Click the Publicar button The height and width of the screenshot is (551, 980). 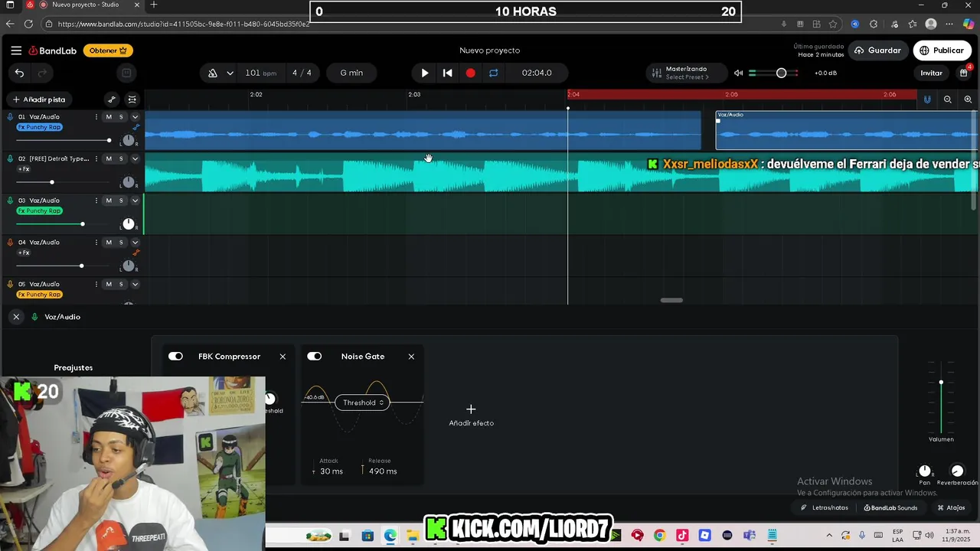(x=942, y=51)
